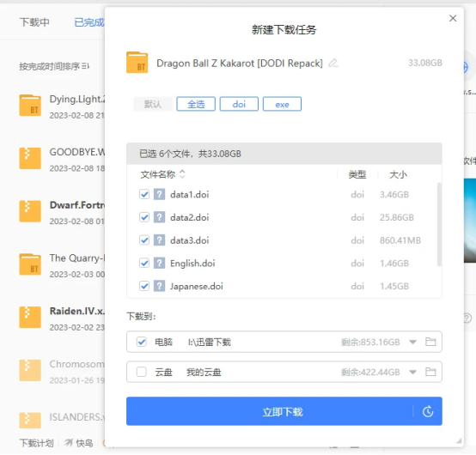
Task: Click the 类型 column header
Action: coord(357,174)
